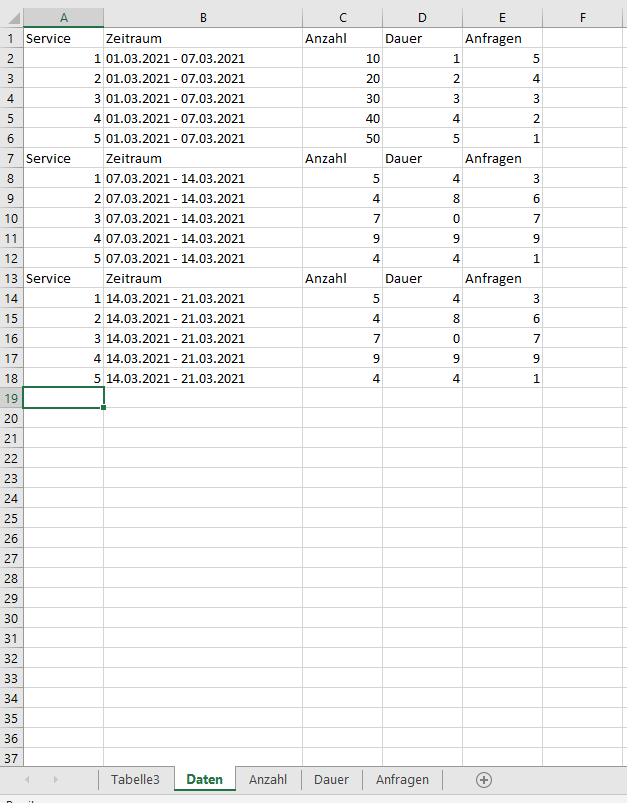The height and width of the screenshot is (803, 627).
Task: Select row 25 header
Action: coord(11,518)
